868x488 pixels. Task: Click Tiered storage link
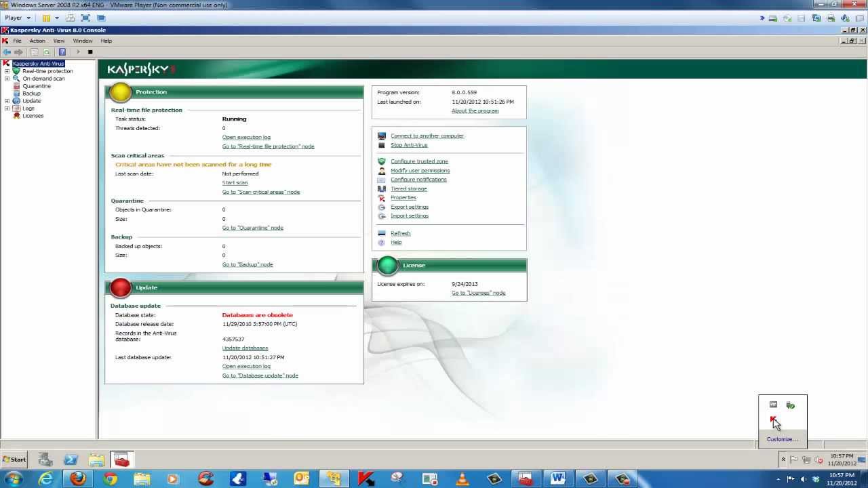408,189
